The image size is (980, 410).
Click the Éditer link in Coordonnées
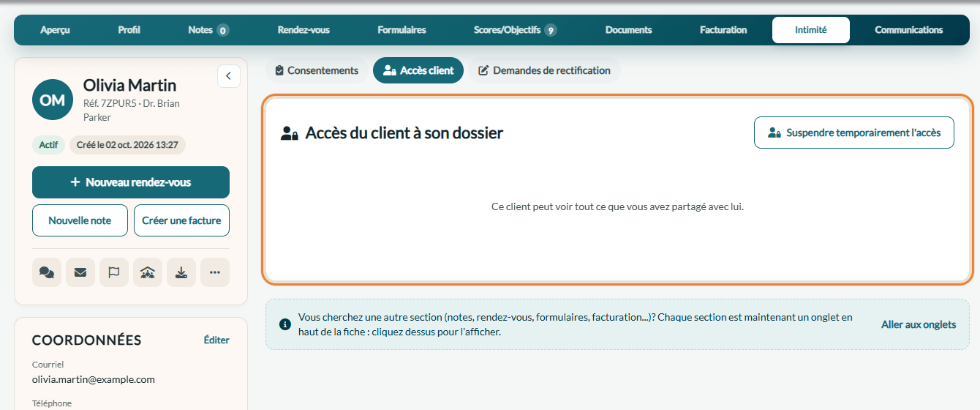pyautogui.click(x=216, y=340)
